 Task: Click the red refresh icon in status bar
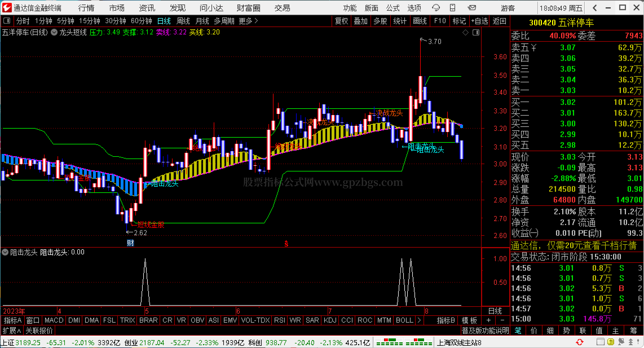(x=580, y=342)
